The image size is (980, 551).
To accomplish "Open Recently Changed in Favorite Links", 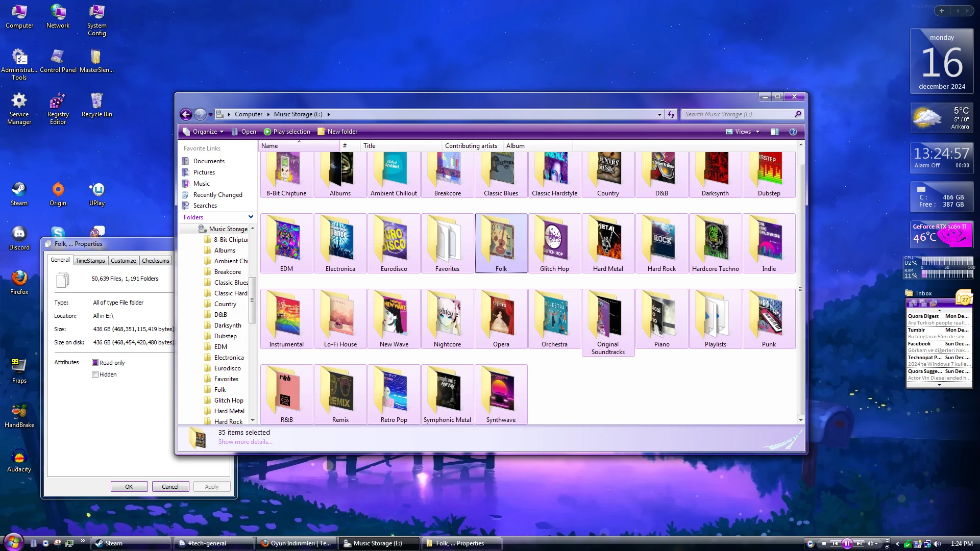I will [217, 195].
